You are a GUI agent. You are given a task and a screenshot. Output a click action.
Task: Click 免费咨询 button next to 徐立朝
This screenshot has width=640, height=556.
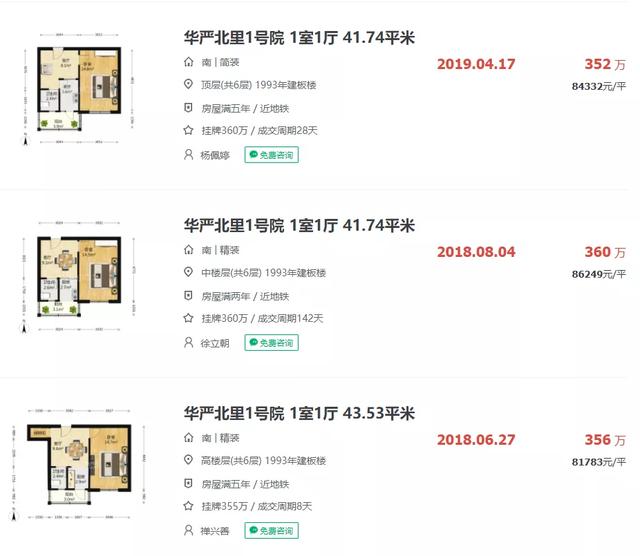click(x=271, y=343)
